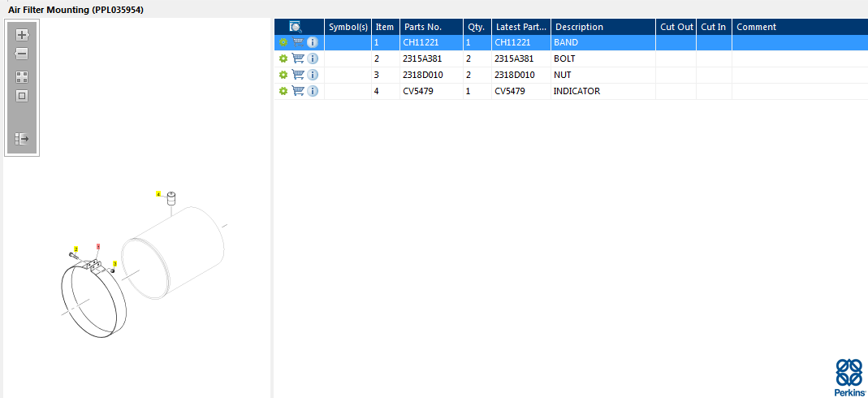The width and height of the screenshot is (868, 398).
Task: Sort by Parts No. column header
Action: point(431,27)
